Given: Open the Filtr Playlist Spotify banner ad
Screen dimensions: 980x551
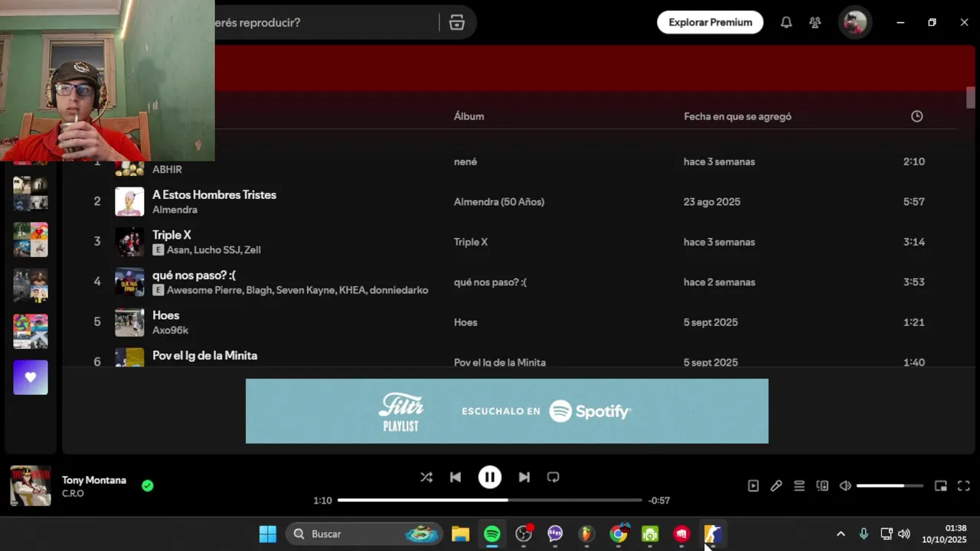Looking at the screenshot, I should [507, 411].
